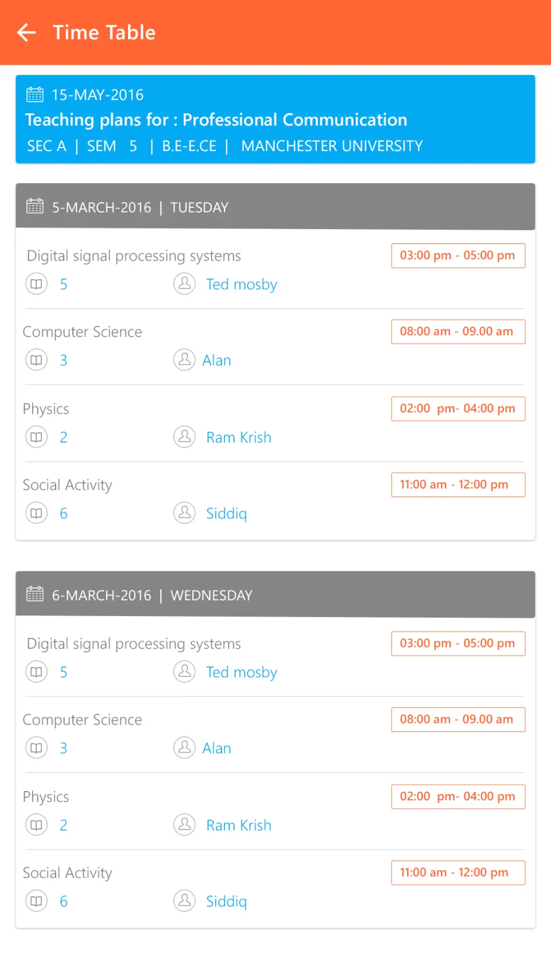The width and height of the screenshot is (551, 980).
Task: Select teacher Alan under Tuesday's Computer Science
Action: tap(216, 361)
